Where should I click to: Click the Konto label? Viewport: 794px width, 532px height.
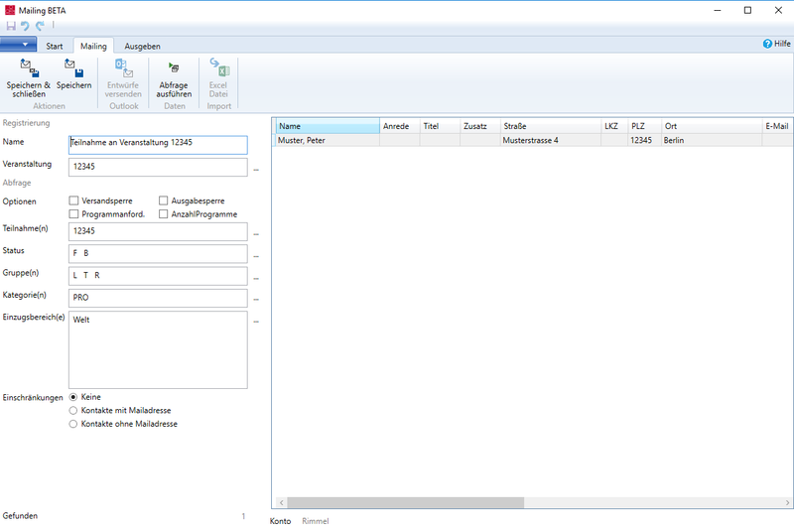tap(280, 521)
